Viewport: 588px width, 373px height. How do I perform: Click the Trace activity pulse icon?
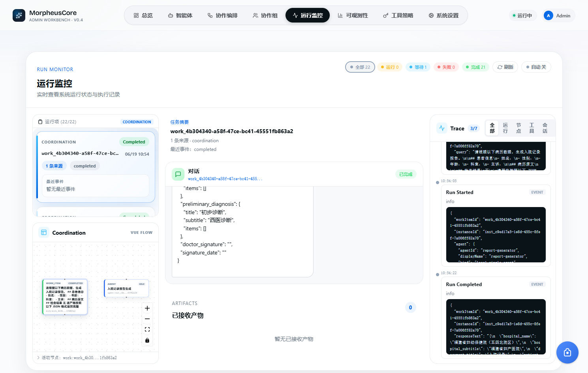442,128
